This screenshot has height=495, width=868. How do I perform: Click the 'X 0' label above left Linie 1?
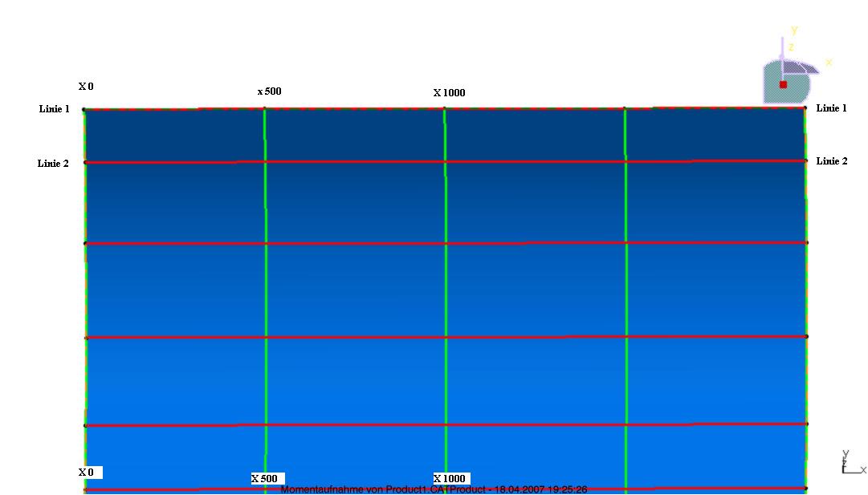tap(86, 87)
